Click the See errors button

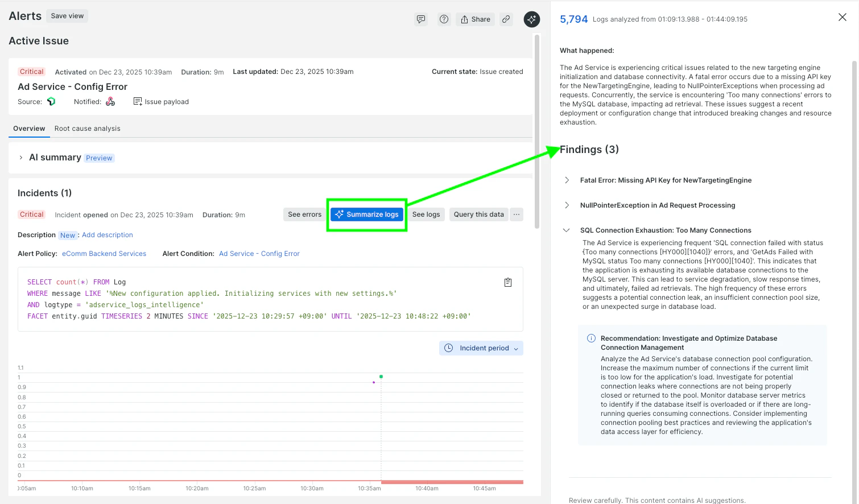coord(304,214)
